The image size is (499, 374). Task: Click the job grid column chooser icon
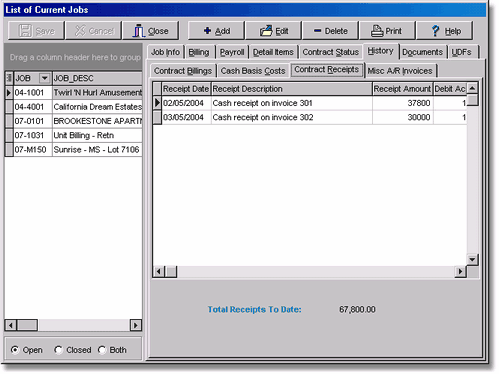pyautogui.click(x=9, y=78)
